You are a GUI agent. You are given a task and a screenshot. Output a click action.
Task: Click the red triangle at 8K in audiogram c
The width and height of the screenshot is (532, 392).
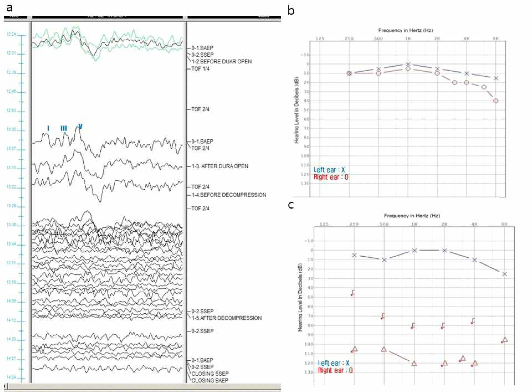pos(505,340)
